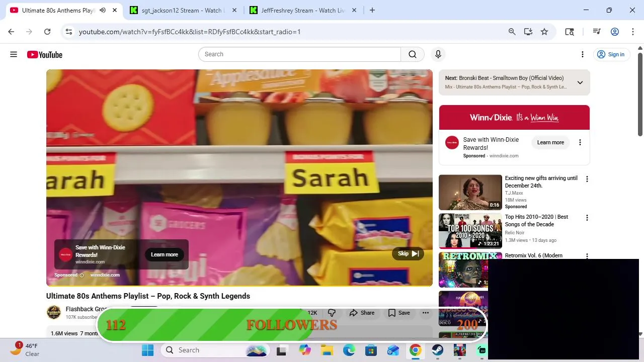644x362 pixels.
Task: Mute the tab via speaker icon
Action: pos(103,10)
